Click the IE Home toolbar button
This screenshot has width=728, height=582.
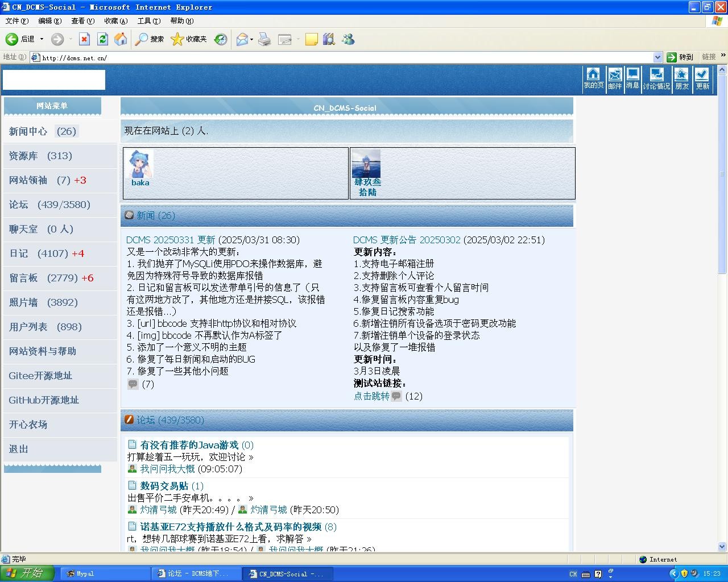point(121,39)
